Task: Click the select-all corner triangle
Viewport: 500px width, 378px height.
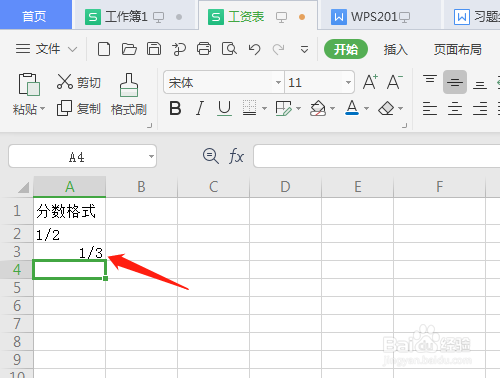Action: pyautogui.click(x=23, y=187)
